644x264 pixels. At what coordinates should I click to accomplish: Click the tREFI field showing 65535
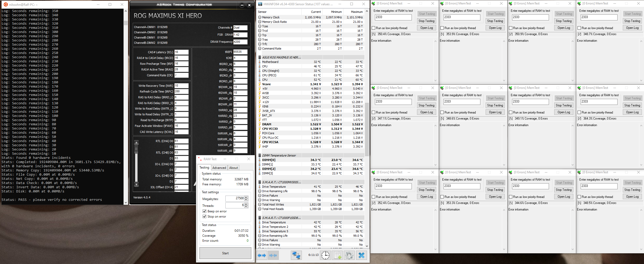pyautogui.click(x=240, y=52)
